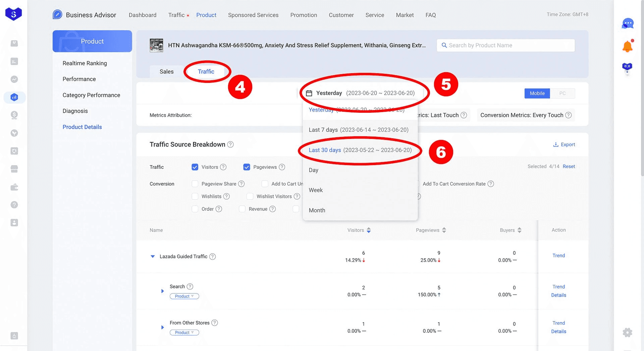This screenshot has height=351, width=644.
Task: Click Reset link for selected metrics
Action: (569, 166)
